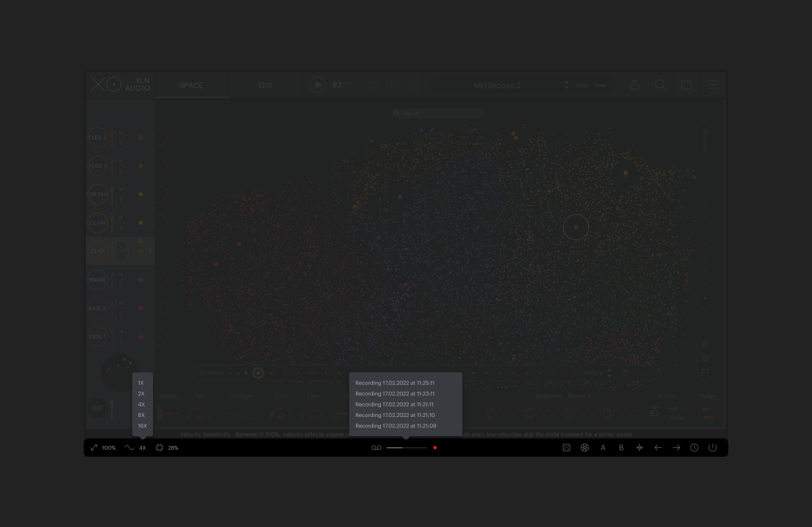Switch to state A
The width and height of the screenshot is (812, 527).
point(603,448)
